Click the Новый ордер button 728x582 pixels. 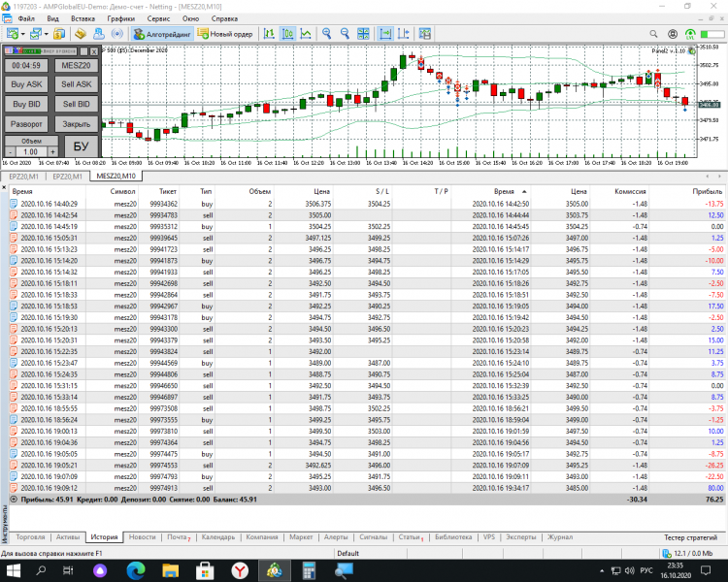tap(225, 34)
